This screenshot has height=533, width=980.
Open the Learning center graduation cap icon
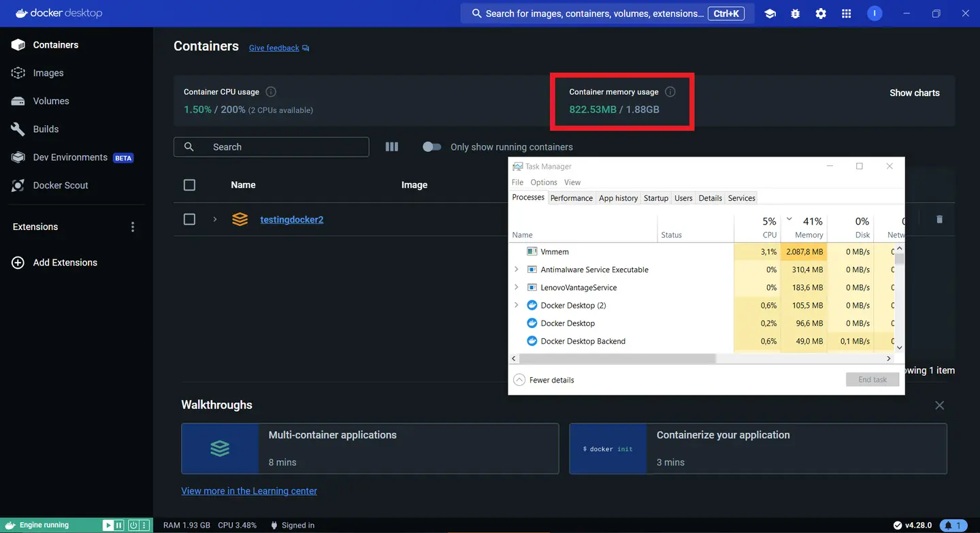770,14
